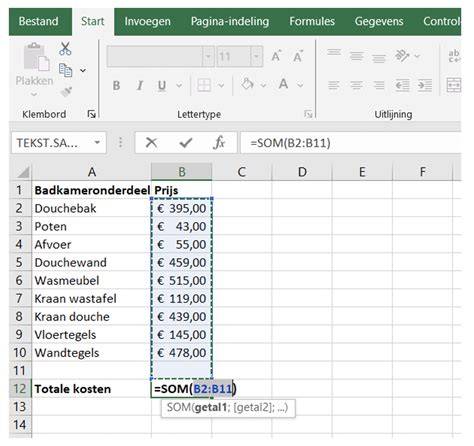This screenshot has height=446, width=474.
Task: Select column A header
Action: pyautogui.click(x=92, y=172)
